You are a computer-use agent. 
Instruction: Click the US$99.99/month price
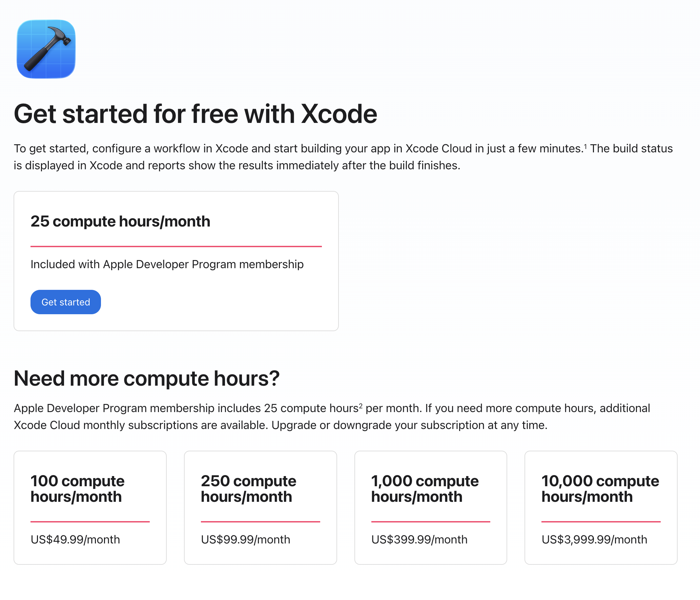(x=246, y=539)
